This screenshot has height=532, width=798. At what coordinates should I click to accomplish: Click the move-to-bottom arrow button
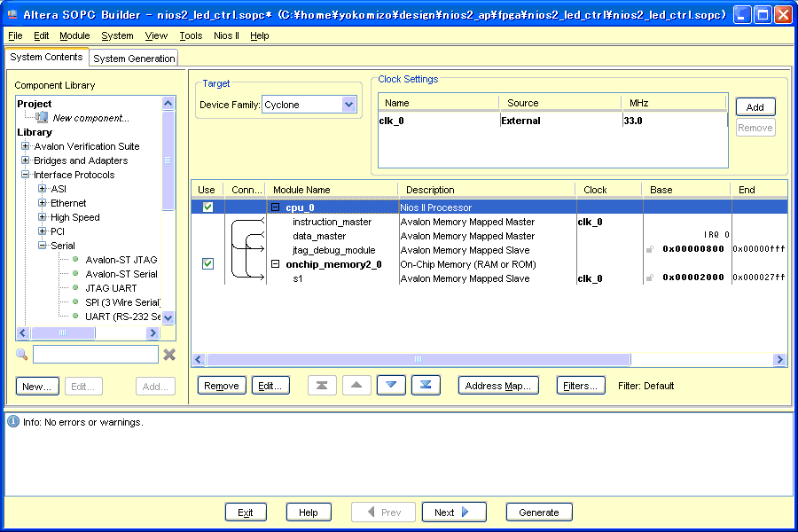click(x=426, y=386)
